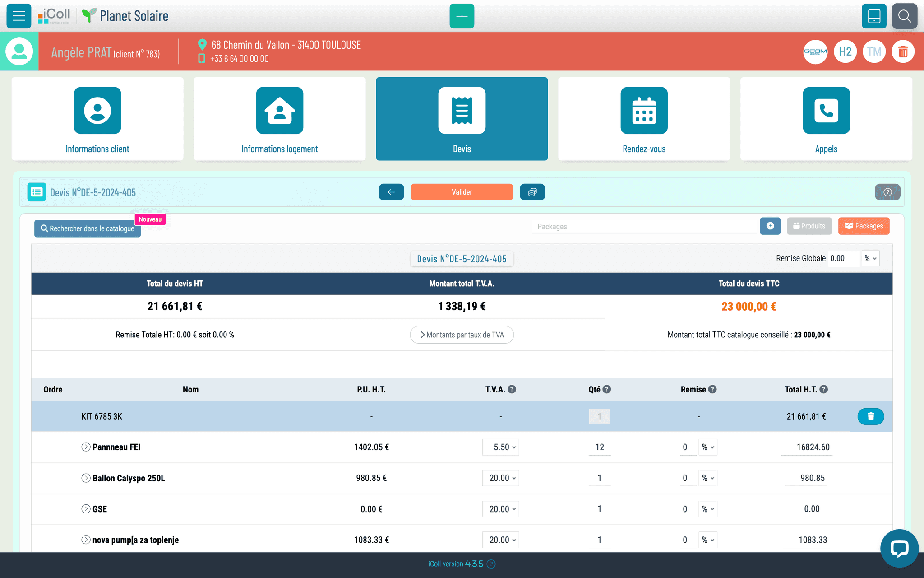Click the Remise Globale value field
Screen dimensions: 924x578
tap(844, 258)
